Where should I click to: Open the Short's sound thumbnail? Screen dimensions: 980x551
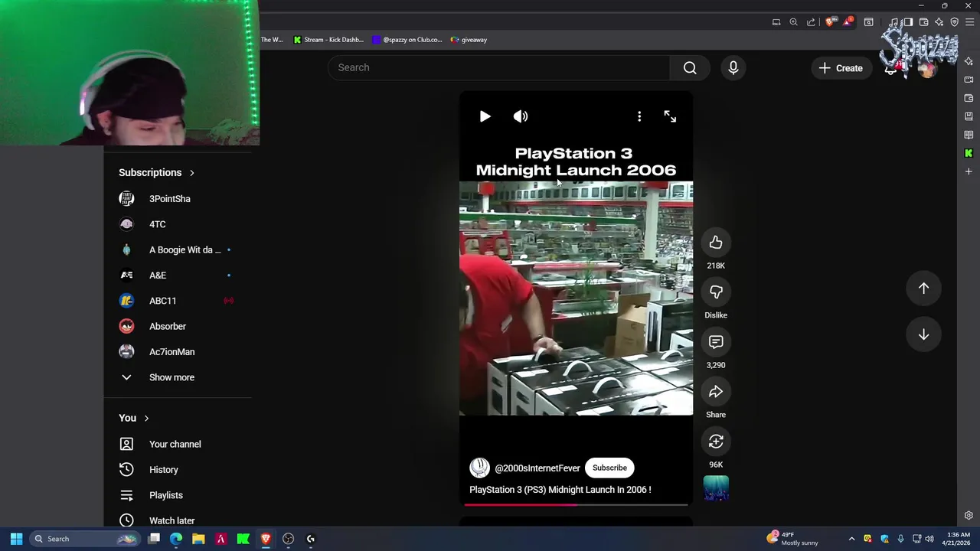click(716, 488)
